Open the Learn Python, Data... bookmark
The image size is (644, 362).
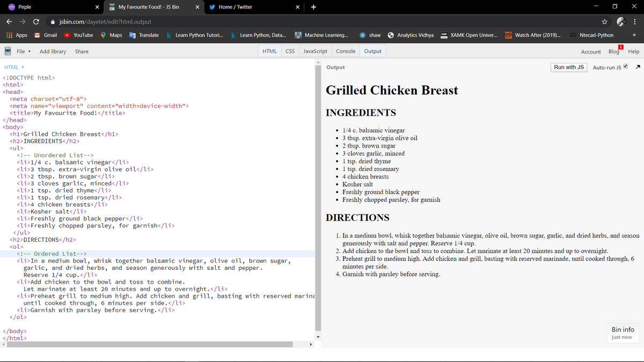(258, 35)
